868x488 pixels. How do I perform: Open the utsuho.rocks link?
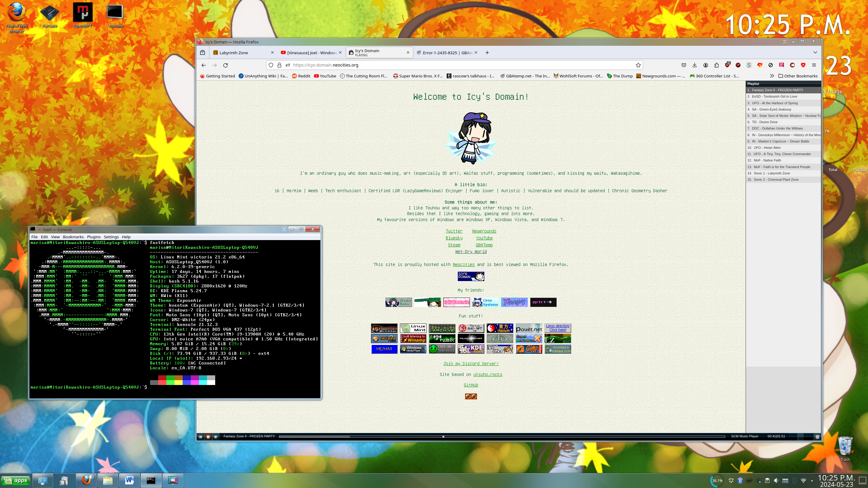(x=488, y=374)
